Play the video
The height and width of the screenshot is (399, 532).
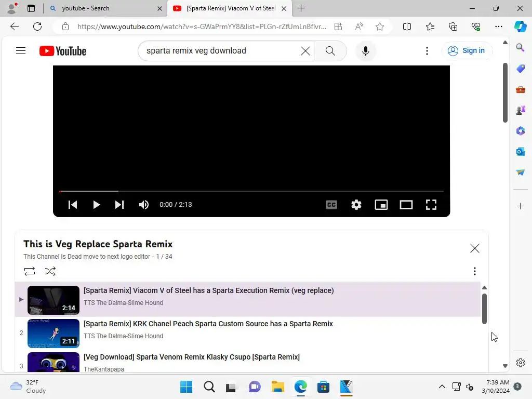click(96, 205)
